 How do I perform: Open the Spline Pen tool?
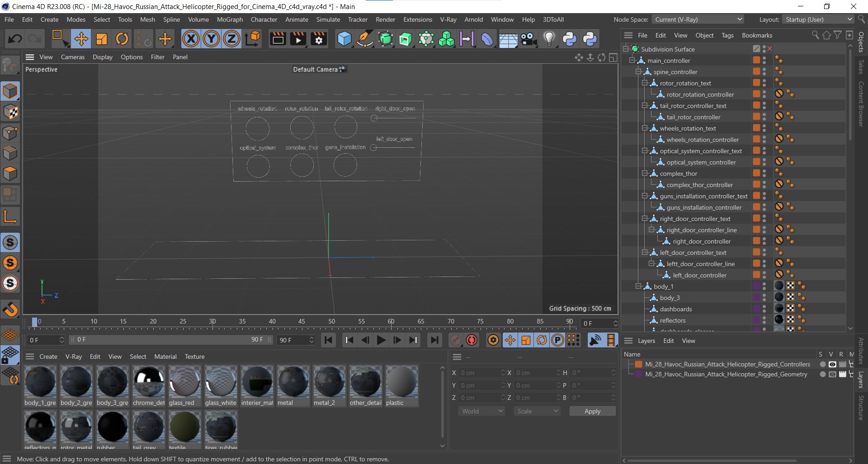(364, 39)
